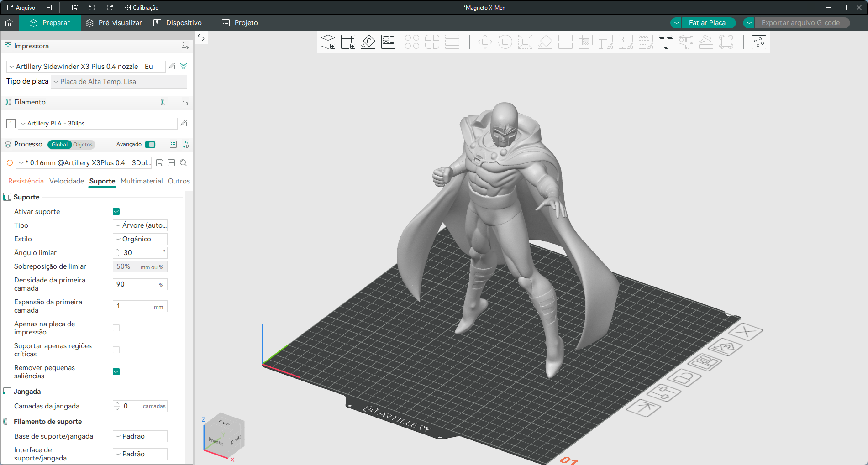Screen dimensions: 868x465
Task: Click the Add object cube icon
Action: point(328,42)
